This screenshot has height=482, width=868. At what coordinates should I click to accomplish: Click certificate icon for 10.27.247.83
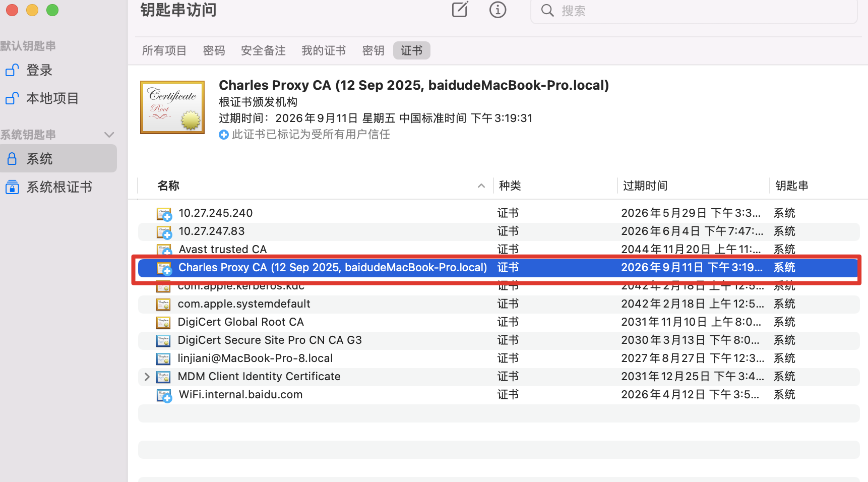point(164,232)
